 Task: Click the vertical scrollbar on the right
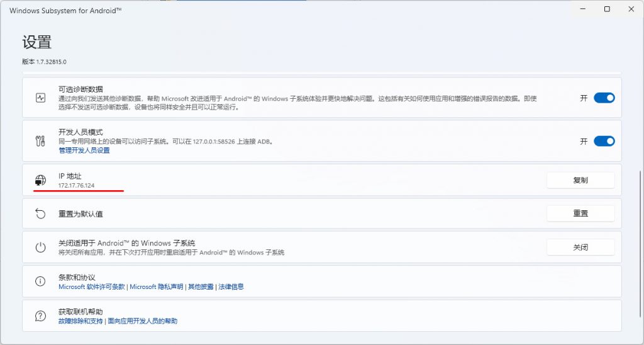pos(639,239)
